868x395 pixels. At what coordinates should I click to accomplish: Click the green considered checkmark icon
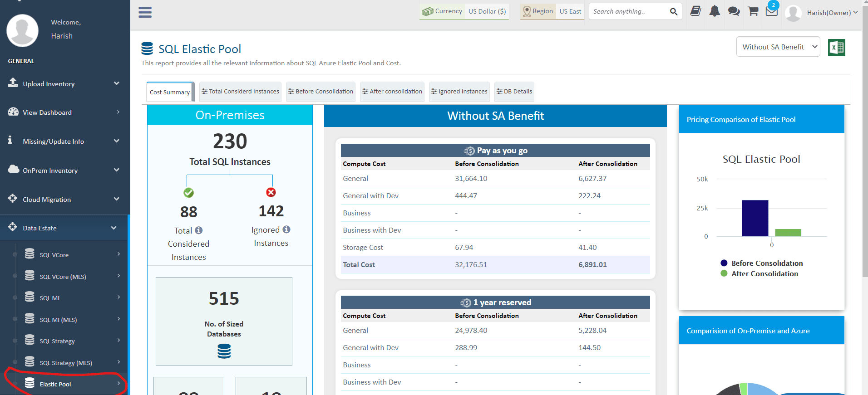188,193
